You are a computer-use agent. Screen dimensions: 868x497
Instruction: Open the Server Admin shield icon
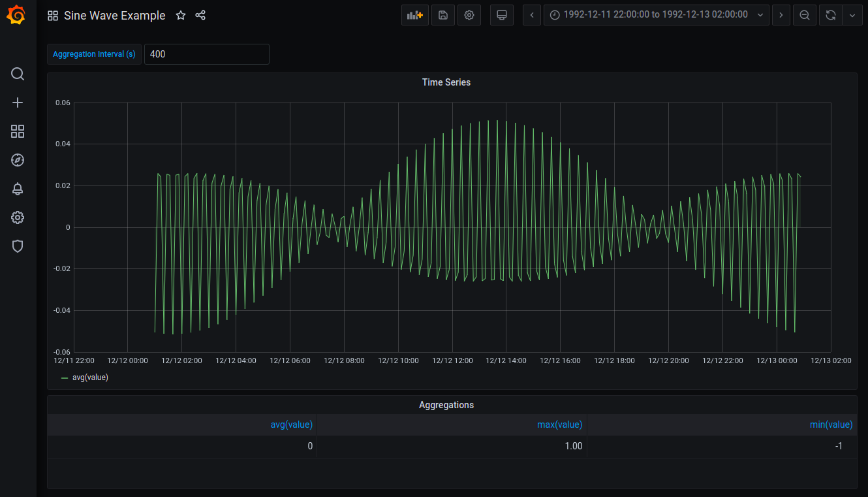(18, 246)
